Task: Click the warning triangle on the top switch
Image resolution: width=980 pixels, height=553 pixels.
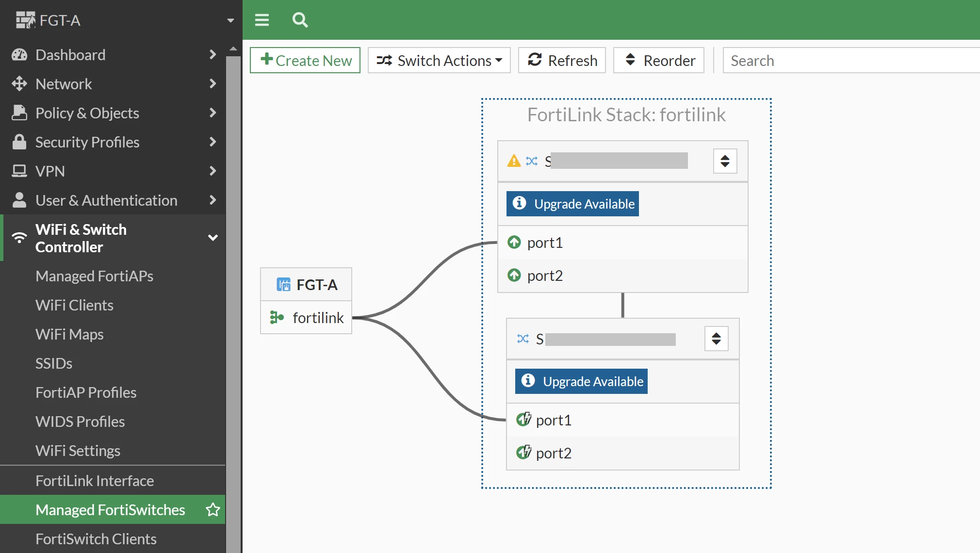Action: [x=514, y=161]
